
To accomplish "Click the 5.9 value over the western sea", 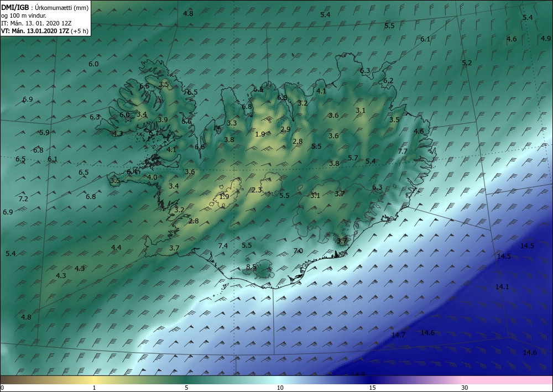I will click(x=44, y=133).
